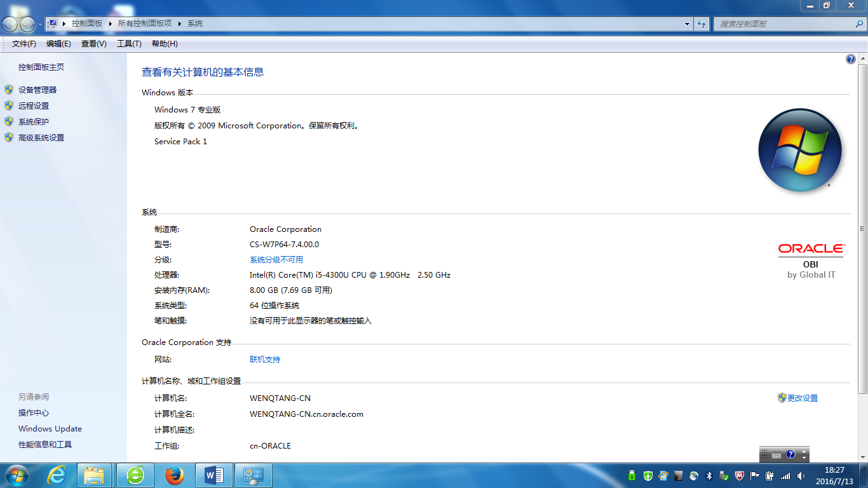Go to 控制面板主页
This screenshot has width=868, height=488.
[x=41, y=67]
